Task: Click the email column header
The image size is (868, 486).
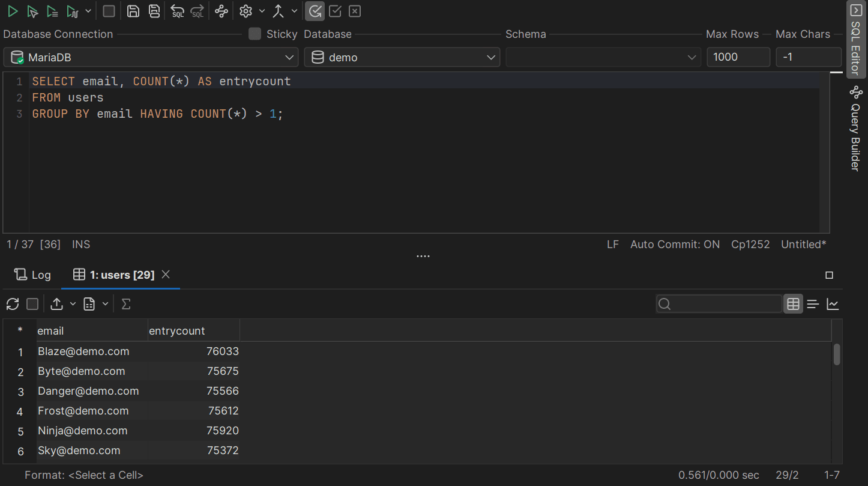Action: [92, 330]
